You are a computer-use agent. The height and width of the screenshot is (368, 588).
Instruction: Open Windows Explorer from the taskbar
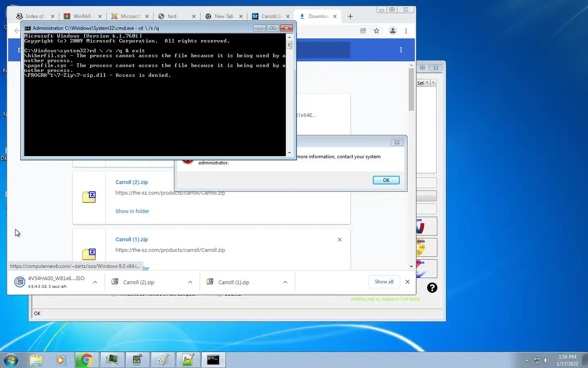pyautogui.click(x=36, y=360)
